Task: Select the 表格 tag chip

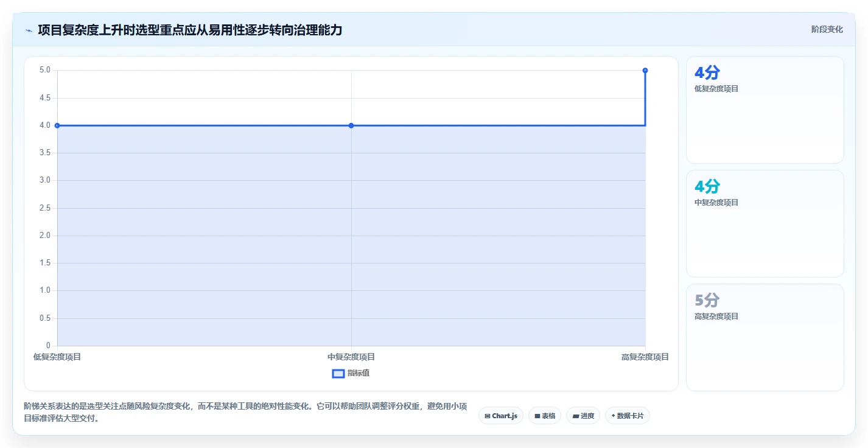Action: click(x=545, y=416)
